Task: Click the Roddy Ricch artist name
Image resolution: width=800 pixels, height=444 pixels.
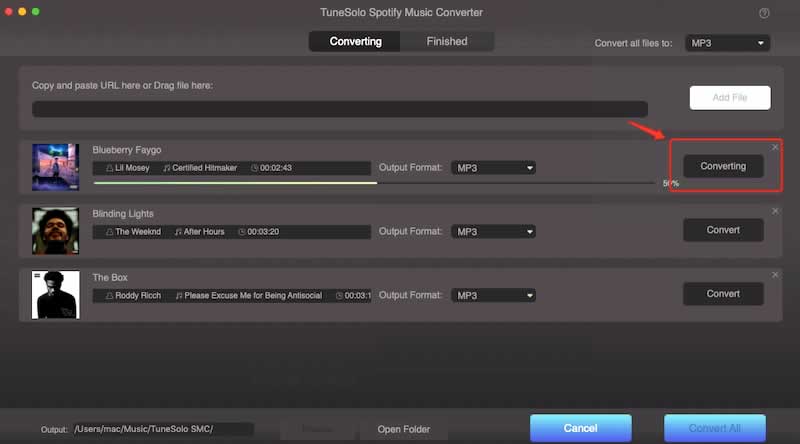Action: tap(138, 295)
